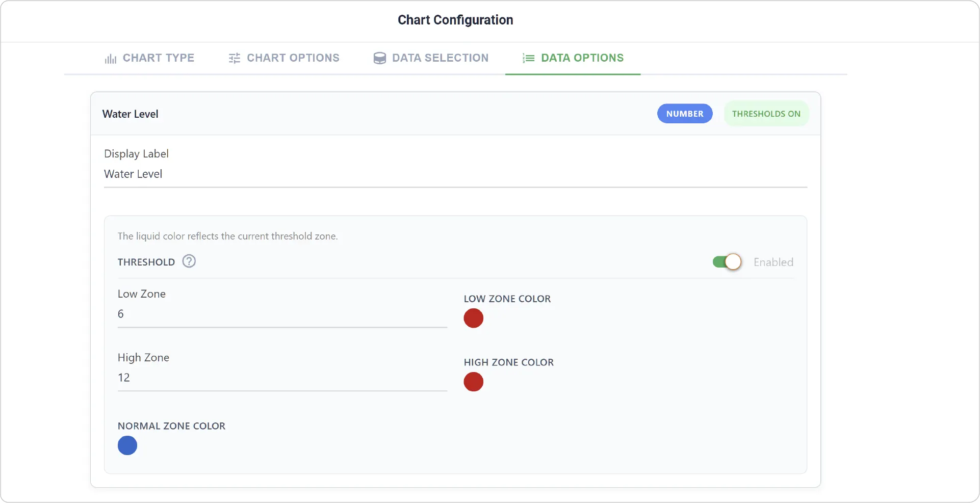This screenshot has width=980, height=503.
Task: Focus the High Zone value field
Action: [x=282, y=378]
